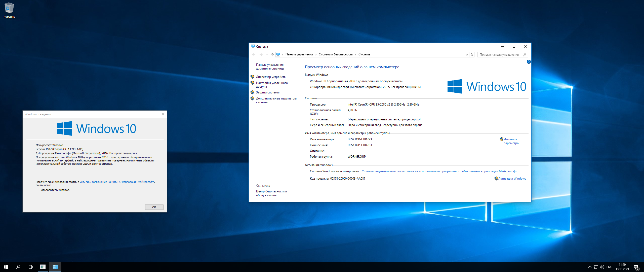Switch to winver app on the taskbar

(x=43, y=267)
